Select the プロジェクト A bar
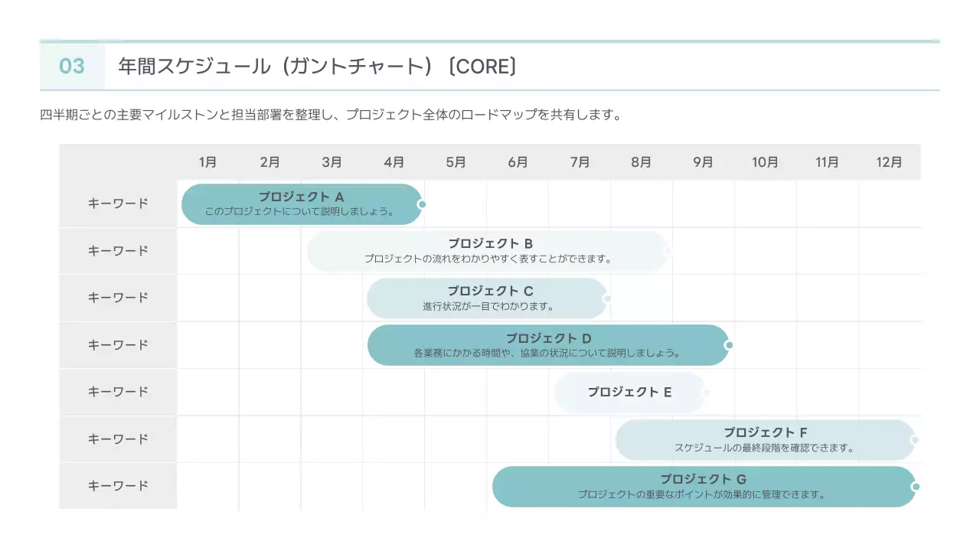Image resolution: width=980 pixels, height=551 pixels. (x=301, y=204)
